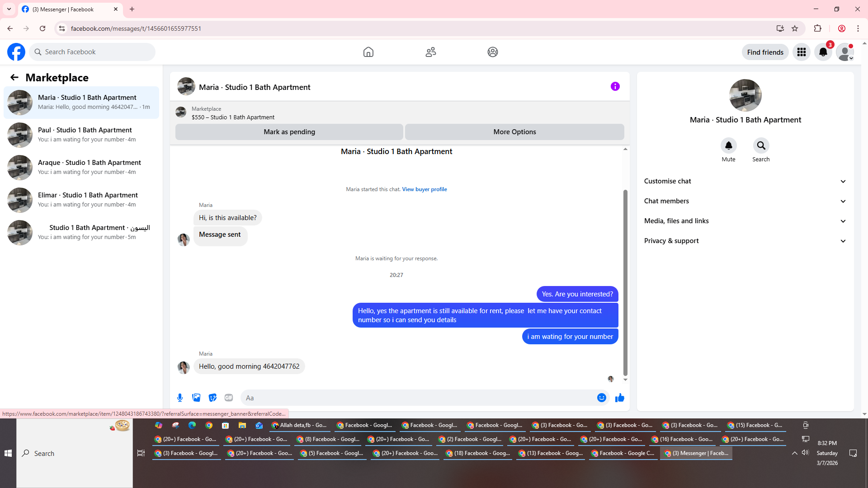Open the Windows notification center
The height and width of the screenshot is (488, 868).
click(853, 453)
